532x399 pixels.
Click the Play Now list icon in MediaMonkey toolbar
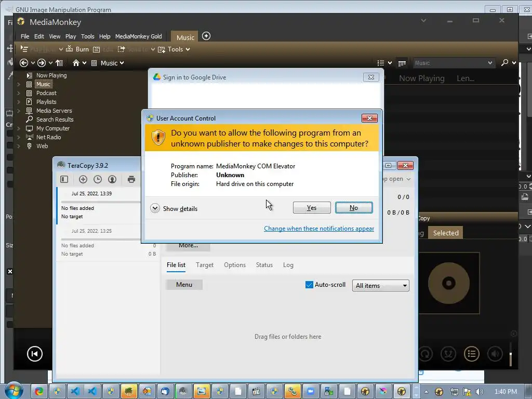[x=24, y=49]
